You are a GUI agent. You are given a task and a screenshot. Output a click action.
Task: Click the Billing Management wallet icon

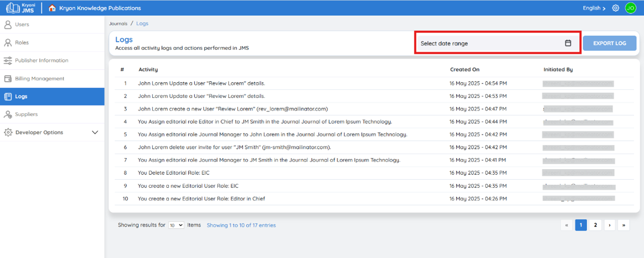[8, 79]
